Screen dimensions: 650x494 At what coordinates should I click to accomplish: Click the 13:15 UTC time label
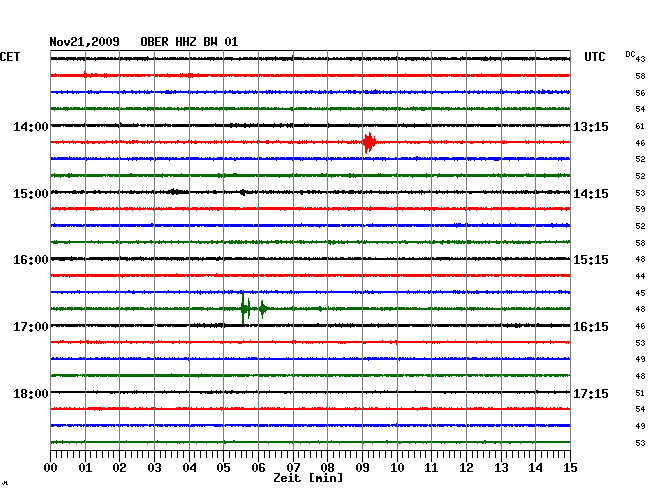(x=591, y=126)
